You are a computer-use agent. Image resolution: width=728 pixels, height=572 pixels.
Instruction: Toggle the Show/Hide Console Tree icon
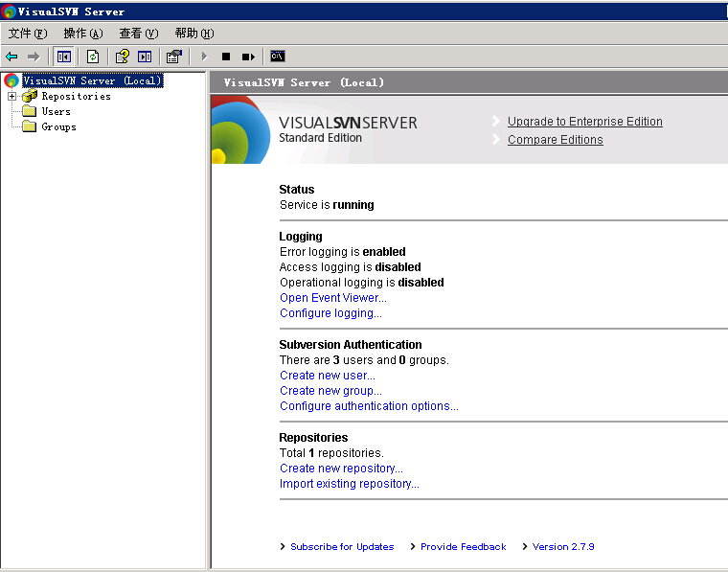click(63, 57)
